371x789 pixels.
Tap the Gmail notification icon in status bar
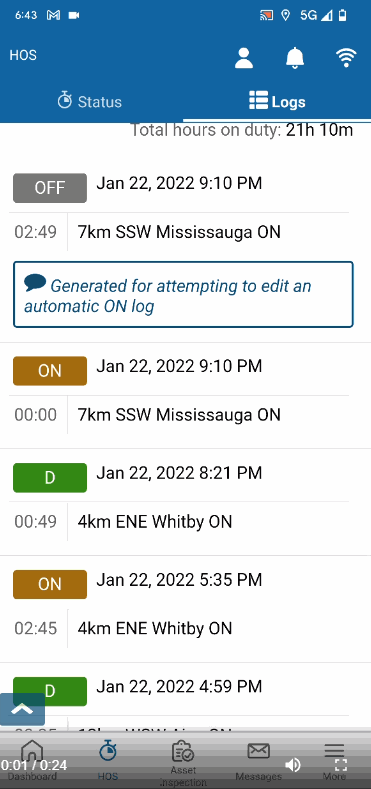click(x=54, y=15)
